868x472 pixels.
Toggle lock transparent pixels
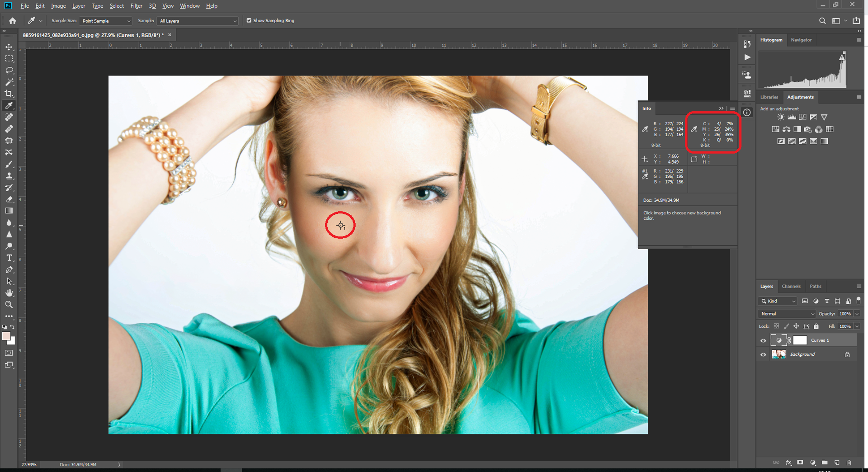pyautogui.click(x=776, y=326)
